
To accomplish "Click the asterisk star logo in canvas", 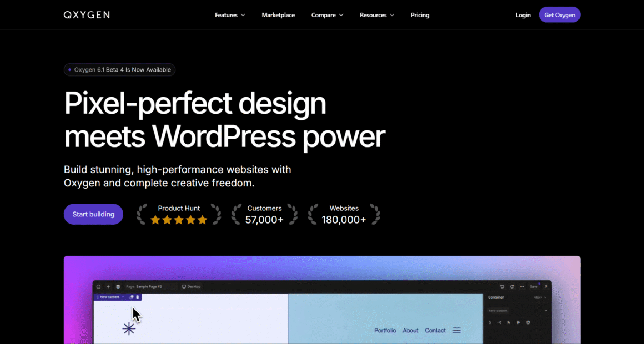I will [129, 328].
